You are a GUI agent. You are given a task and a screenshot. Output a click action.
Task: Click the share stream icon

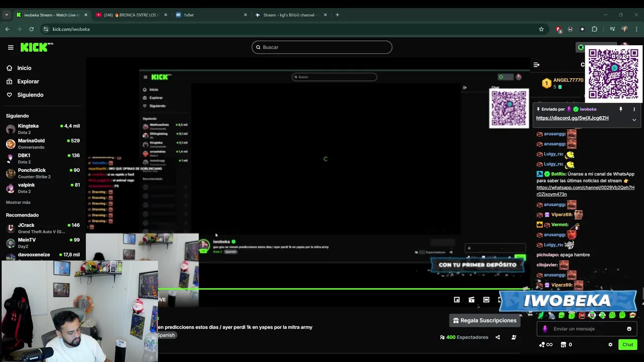tap(498, 337)
